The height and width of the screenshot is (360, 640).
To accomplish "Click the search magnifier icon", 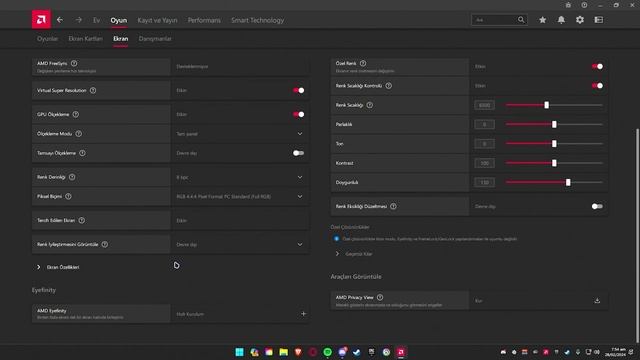I will (521, 20).
